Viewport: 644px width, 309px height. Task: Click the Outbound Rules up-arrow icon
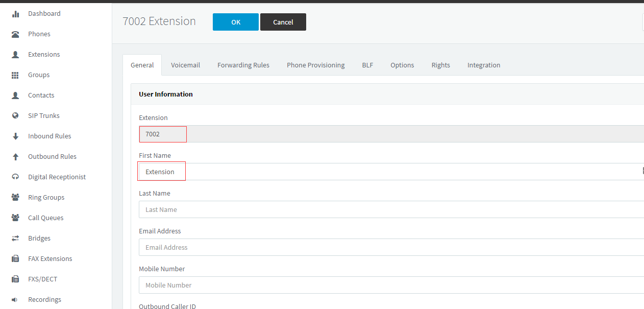15,157
